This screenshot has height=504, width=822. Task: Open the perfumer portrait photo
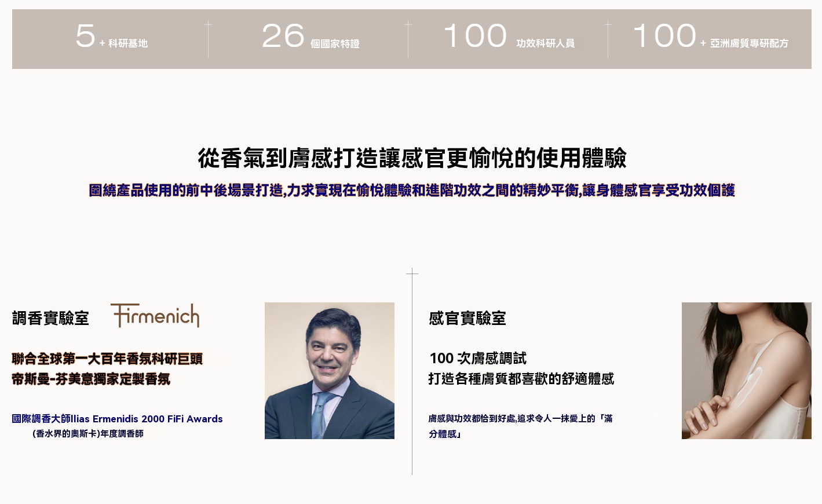[x=330, y=371]
